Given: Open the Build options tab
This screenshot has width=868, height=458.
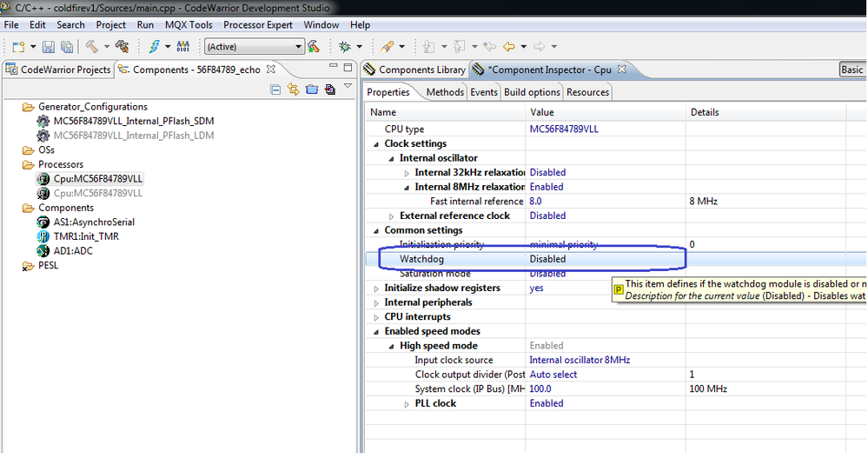Looking at the screenshot, I should [x=532, y=92].
